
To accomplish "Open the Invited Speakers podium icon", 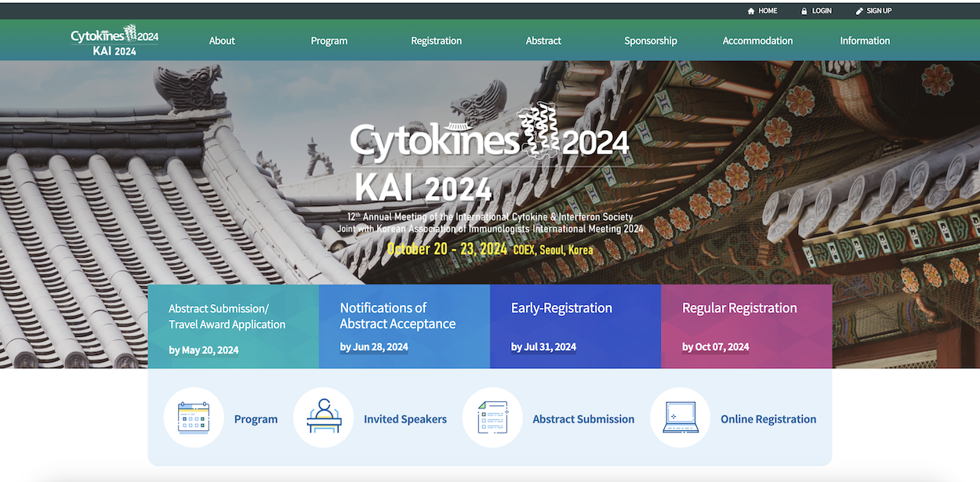I will 324,418.
